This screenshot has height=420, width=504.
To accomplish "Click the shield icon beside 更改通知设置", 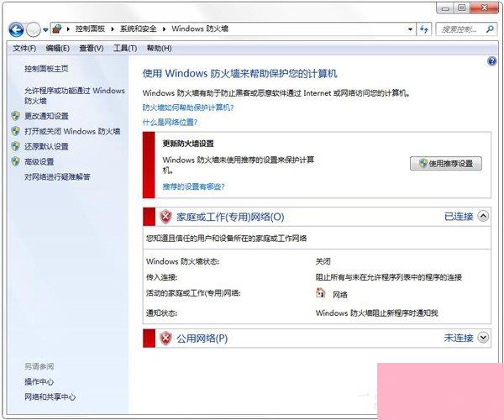I will (x=15, y=116).
